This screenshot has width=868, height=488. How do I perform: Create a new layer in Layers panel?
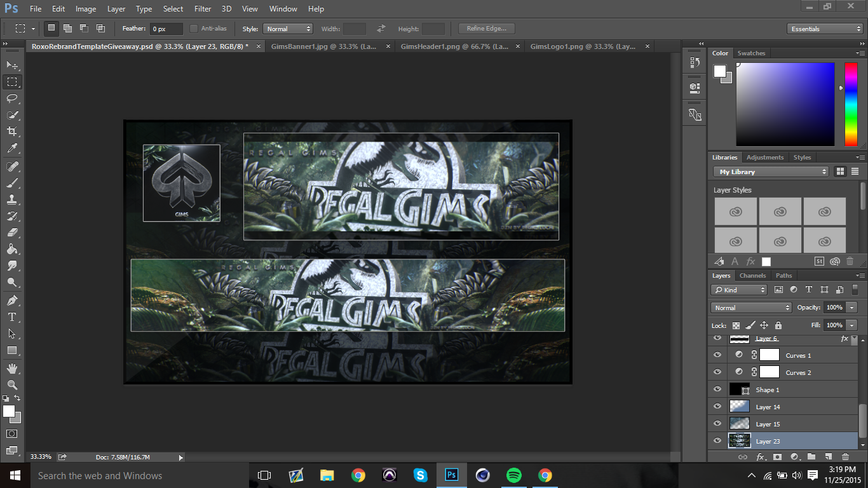(x=828, y=456)
